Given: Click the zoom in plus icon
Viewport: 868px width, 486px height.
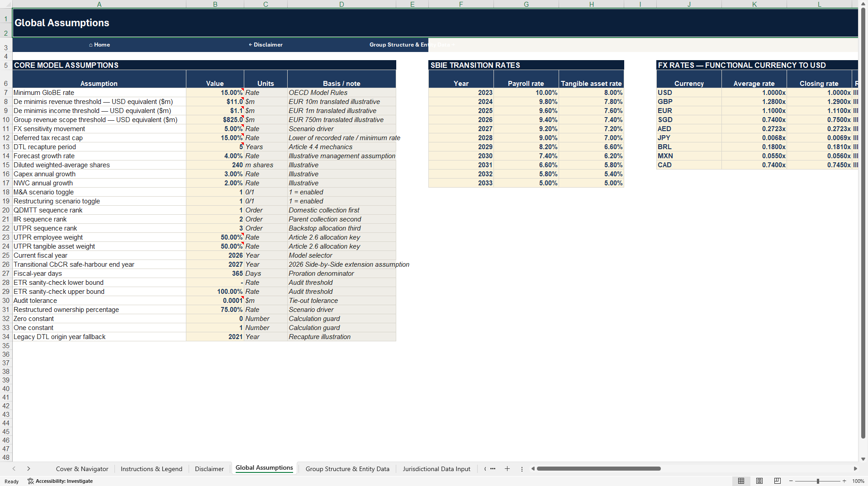Looking at the screenshot, I should tap(844, 481).
